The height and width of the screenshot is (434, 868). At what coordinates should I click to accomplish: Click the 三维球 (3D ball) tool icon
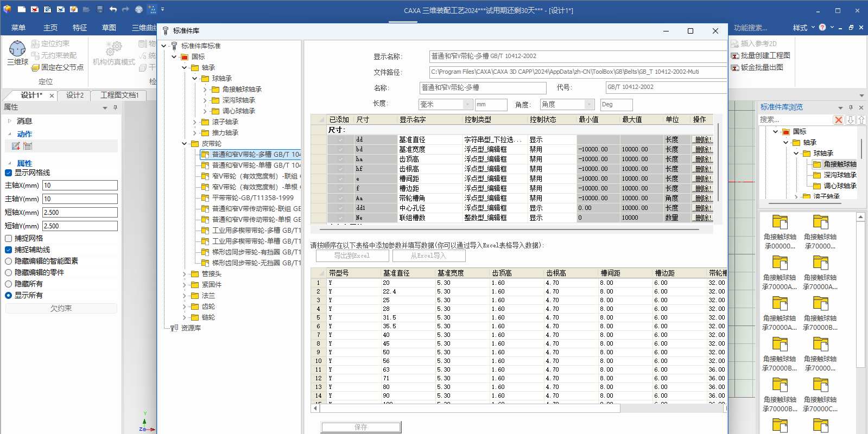tap(17, 49)
